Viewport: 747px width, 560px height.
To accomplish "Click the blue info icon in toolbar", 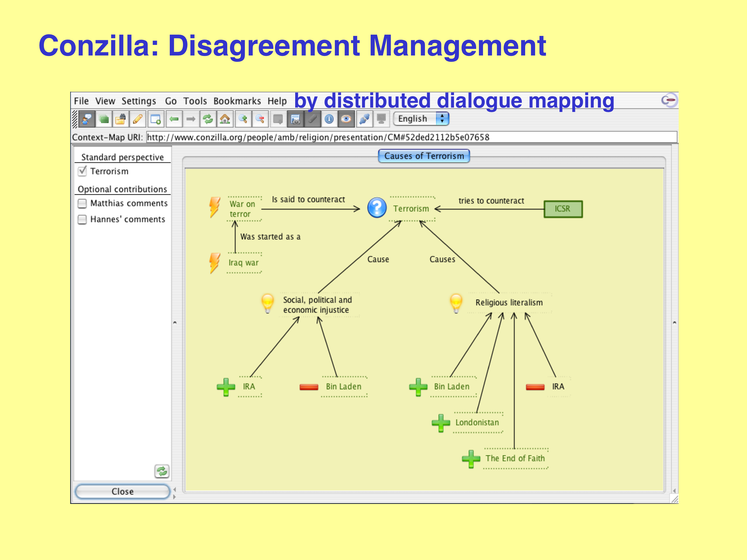I will pos(329,119).
